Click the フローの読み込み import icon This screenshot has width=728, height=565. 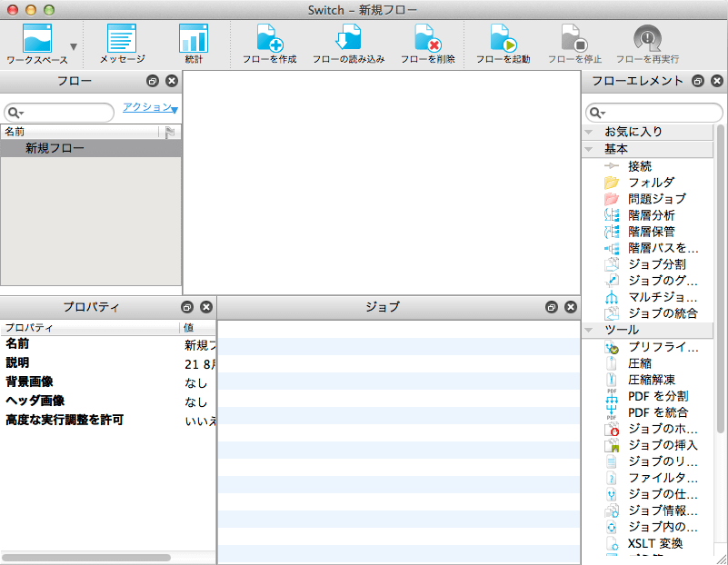[348, 39]
